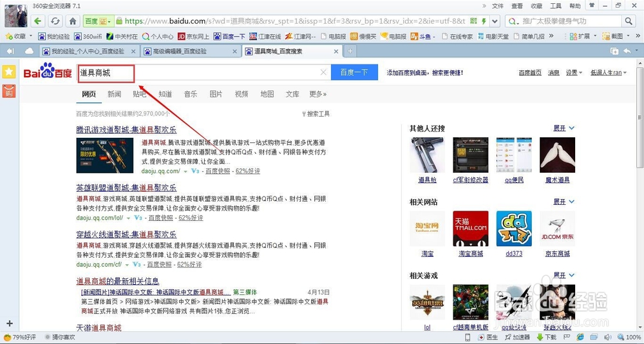Expand 展开 in 相关游戏 section

pyautogui.click(x=564, y=275)
